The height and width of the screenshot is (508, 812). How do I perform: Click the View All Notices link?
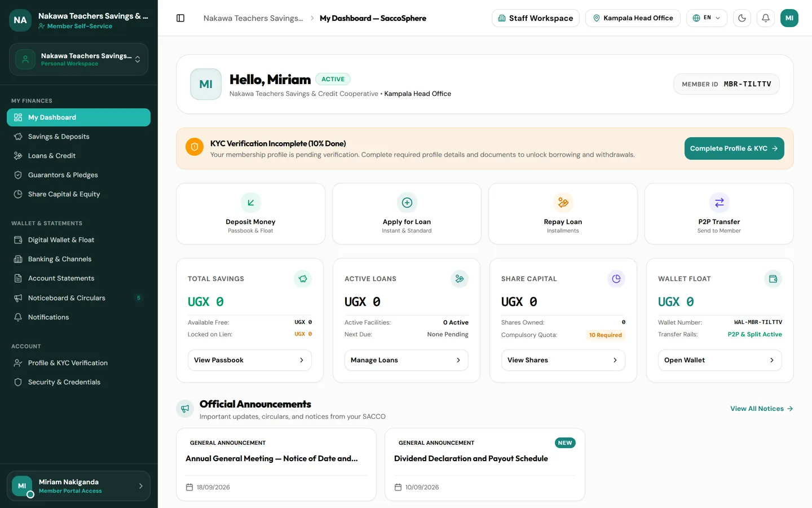pyautogui.click(x=761, y=409)
